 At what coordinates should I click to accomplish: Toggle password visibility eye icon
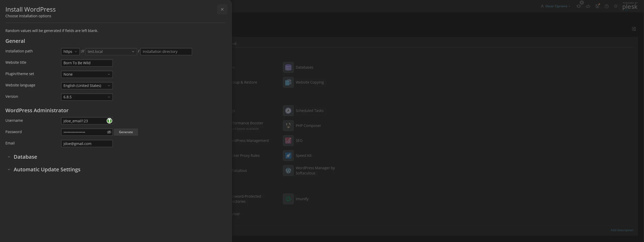pos(109,132)
